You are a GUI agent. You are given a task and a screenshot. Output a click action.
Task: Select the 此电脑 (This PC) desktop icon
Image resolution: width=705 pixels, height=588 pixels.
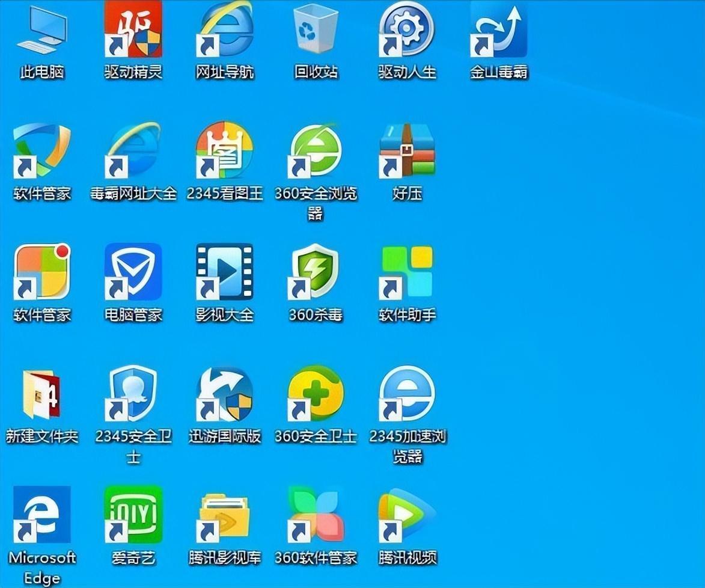(41, 31)
